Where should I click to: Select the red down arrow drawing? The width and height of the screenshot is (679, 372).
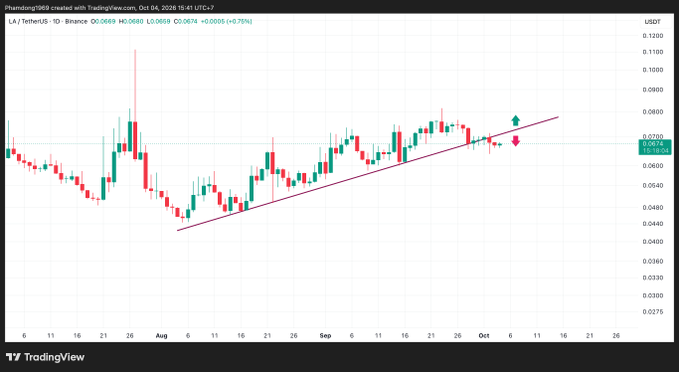(515, 141)
